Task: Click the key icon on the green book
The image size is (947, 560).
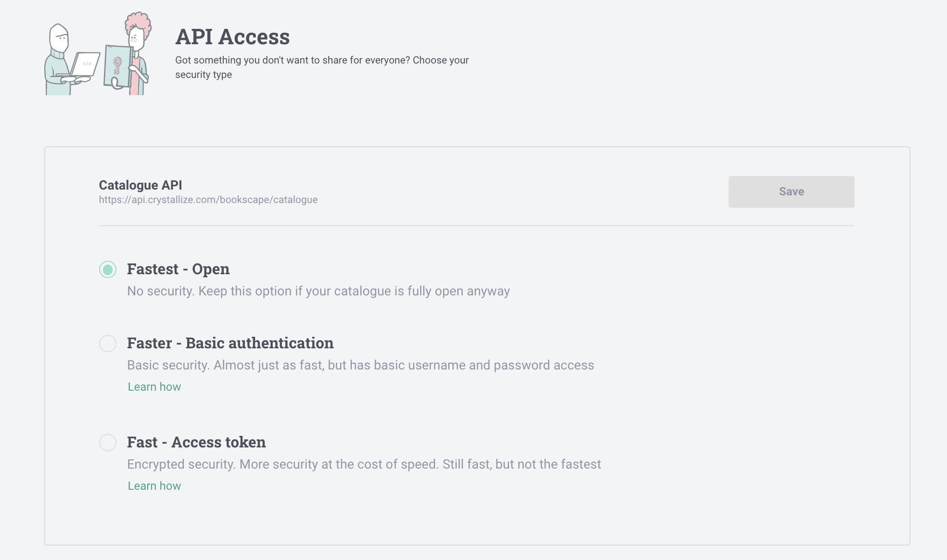Action: click(117, 65)
